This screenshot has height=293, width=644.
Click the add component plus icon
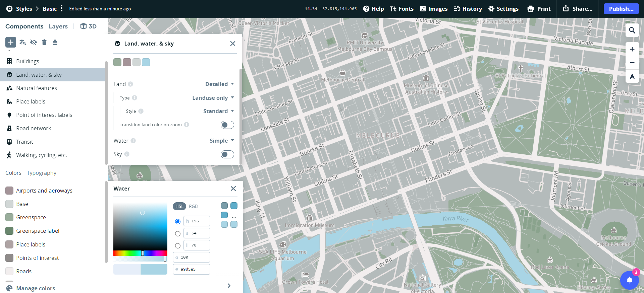[11, 42]
